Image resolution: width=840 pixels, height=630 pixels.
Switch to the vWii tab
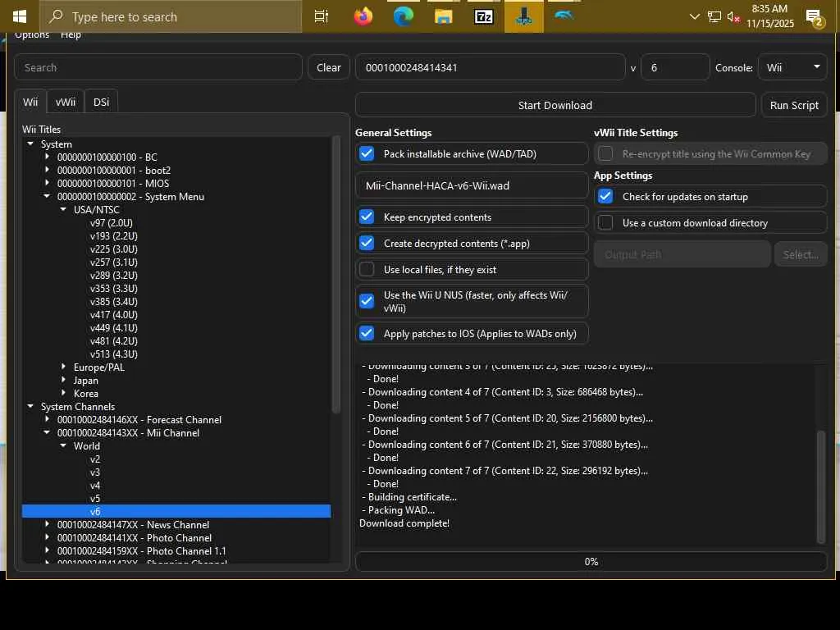click(66, 102)
